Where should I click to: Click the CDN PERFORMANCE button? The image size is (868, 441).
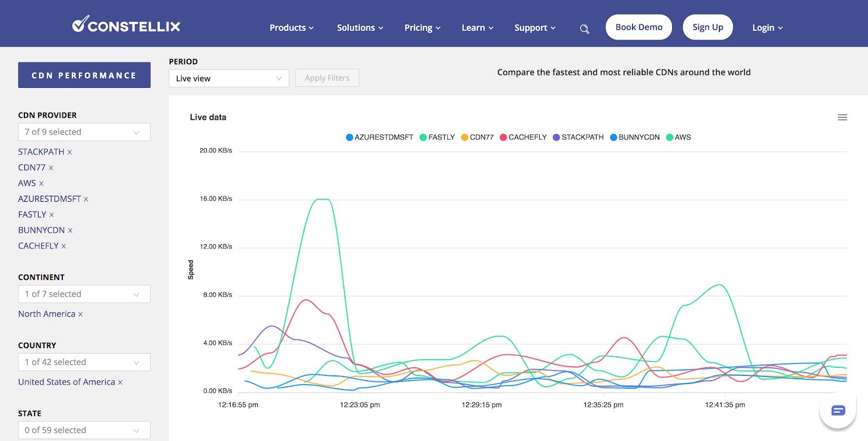tap(84, 75)
